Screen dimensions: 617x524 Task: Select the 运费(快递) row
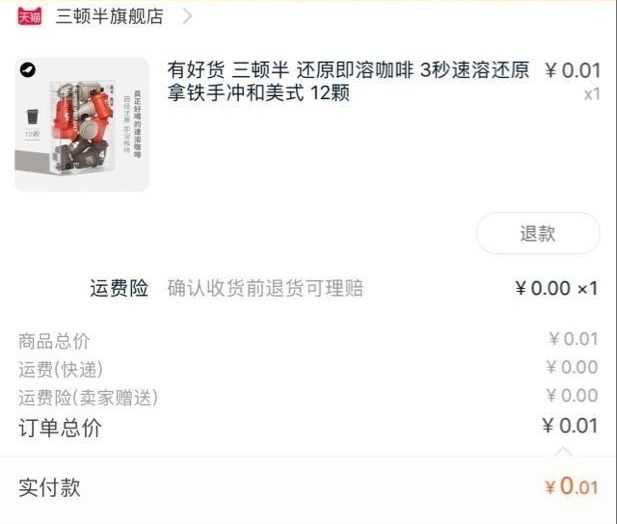point(308,369)
